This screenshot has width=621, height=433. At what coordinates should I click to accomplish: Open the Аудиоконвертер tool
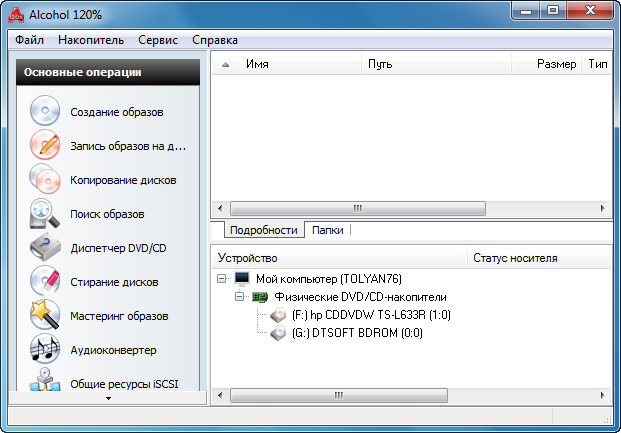[x=113, y=351]
